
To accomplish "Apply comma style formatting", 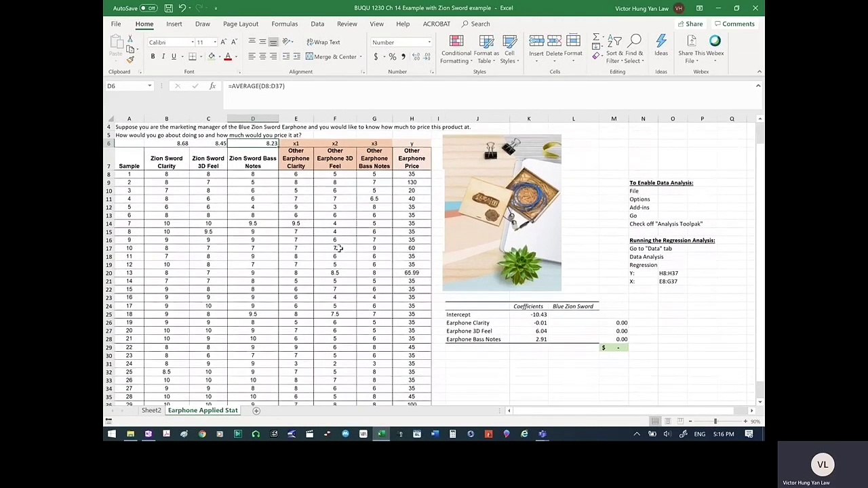I will [x=403, y=57].
